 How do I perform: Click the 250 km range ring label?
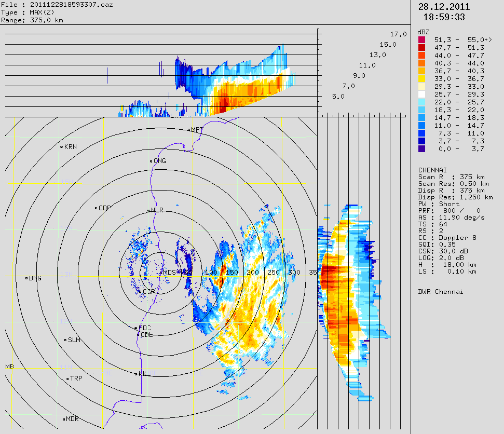(x=274, y=273)
